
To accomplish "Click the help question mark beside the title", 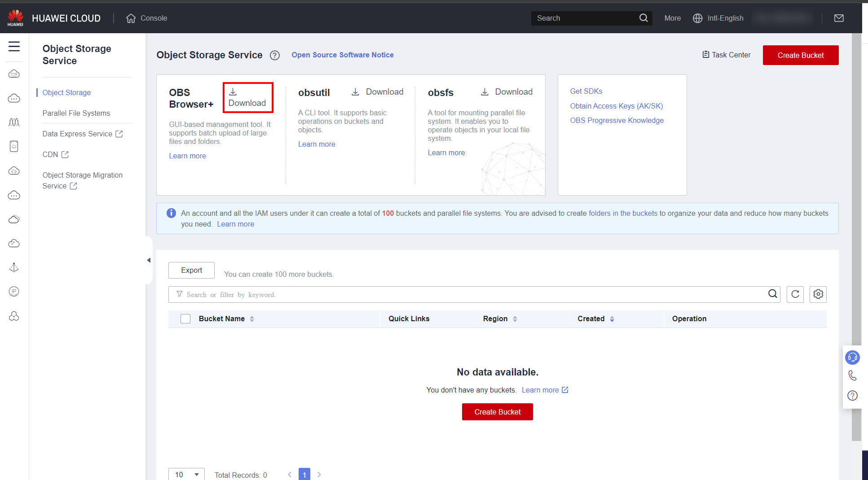I will point(274,55).
